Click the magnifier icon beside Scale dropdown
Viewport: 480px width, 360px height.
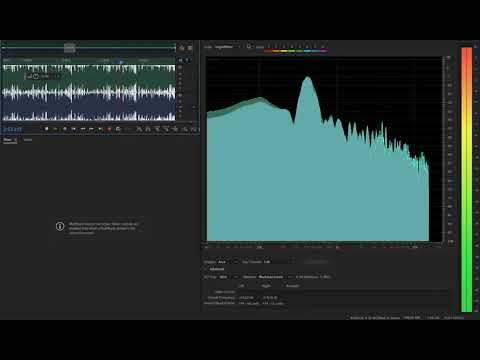(249, 47)
